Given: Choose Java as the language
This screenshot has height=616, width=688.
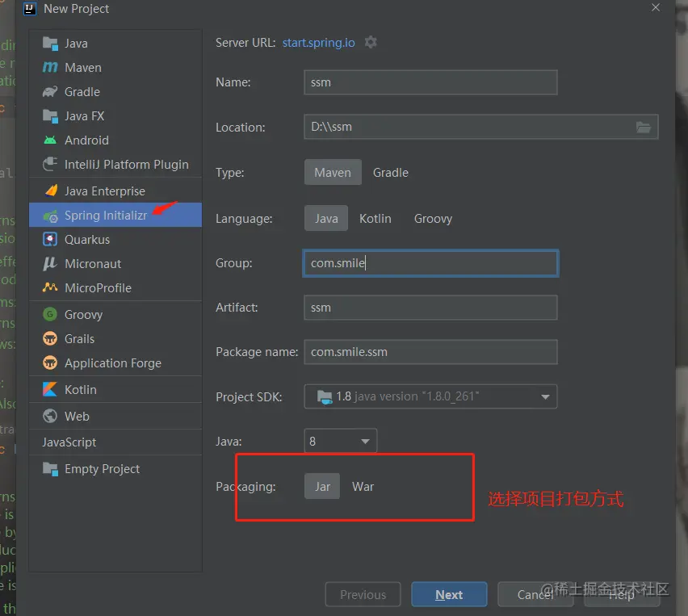Looking at the screenshot, I should click(x=326, y=219).
